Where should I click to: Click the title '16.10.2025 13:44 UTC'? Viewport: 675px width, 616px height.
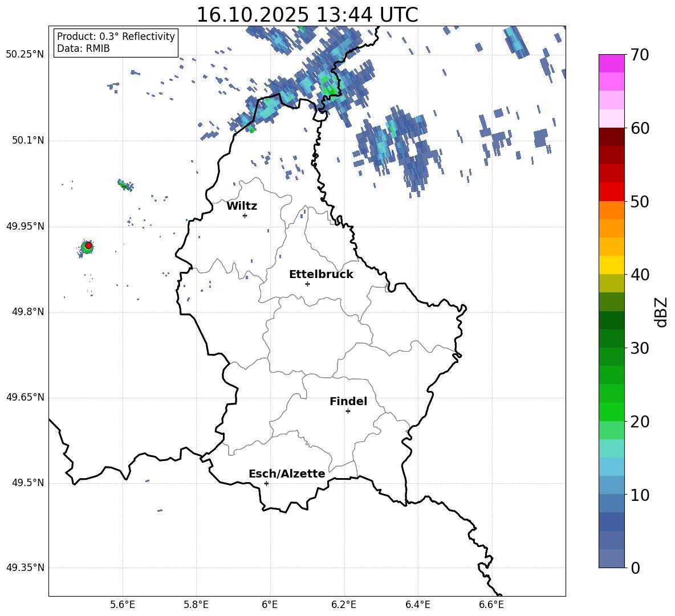tap(307, 15)
